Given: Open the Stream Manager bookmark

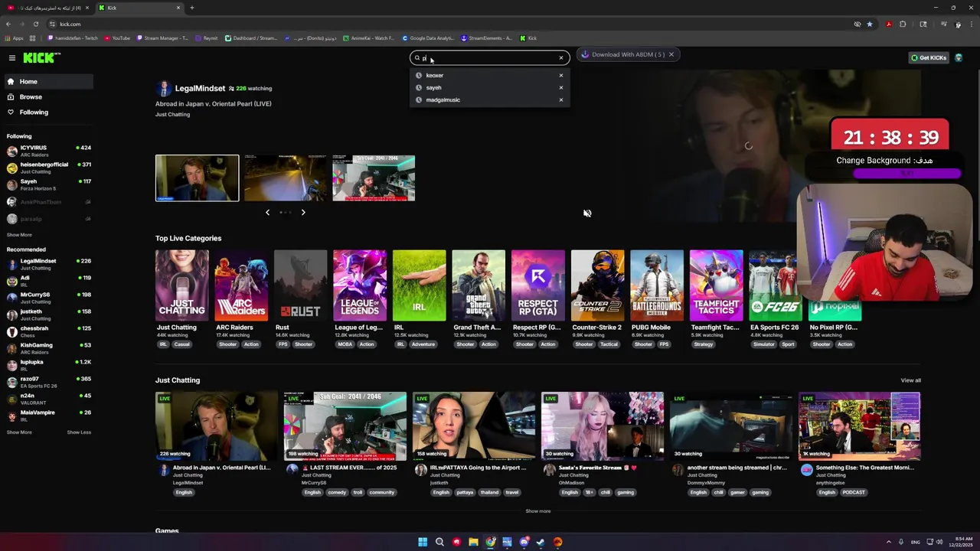Looking at the screenshot, I should [162, 37].
